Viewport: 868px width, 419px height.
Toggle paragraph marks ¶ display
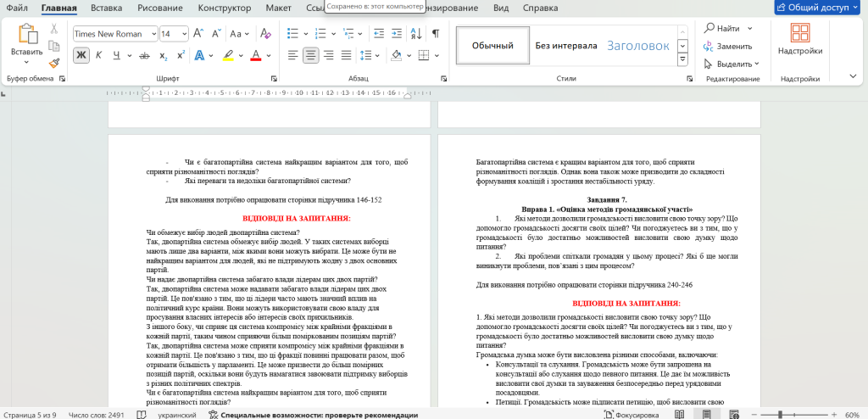435,34
